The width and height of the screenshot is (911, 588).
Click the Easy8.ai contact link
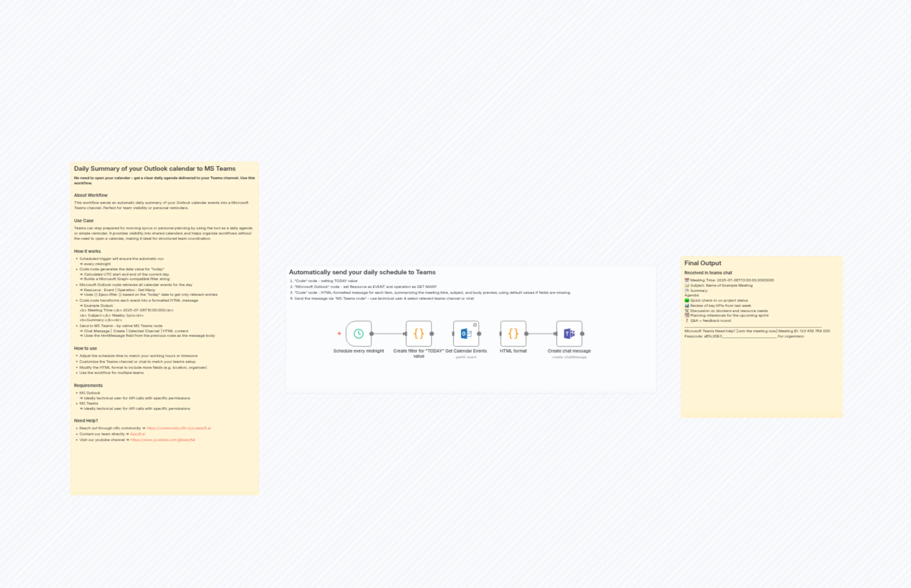point(138,434)
